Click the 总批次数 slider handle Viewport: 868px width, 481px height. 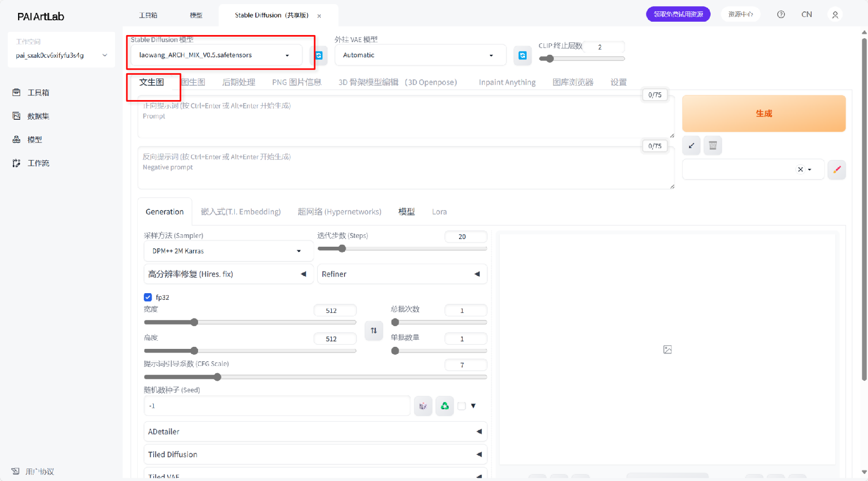coord(395,323)
